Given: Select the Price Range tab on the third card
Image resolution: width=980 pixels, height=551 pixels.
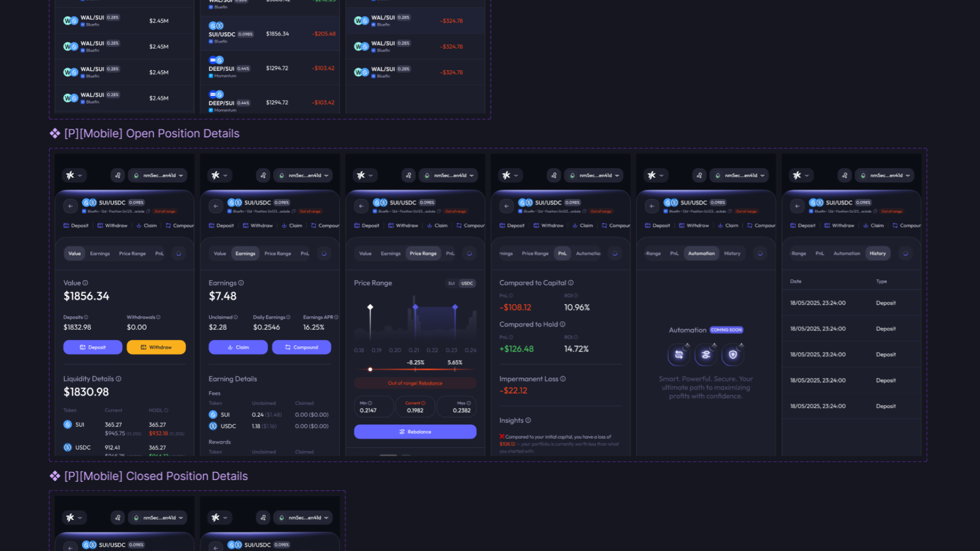Looking at the screenshot, I should (423, 253).
